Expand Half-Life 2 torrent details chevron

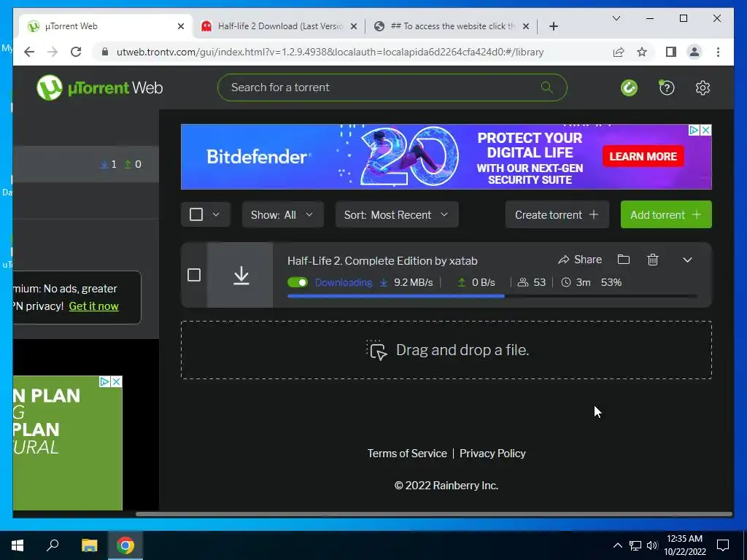(687, 260)
